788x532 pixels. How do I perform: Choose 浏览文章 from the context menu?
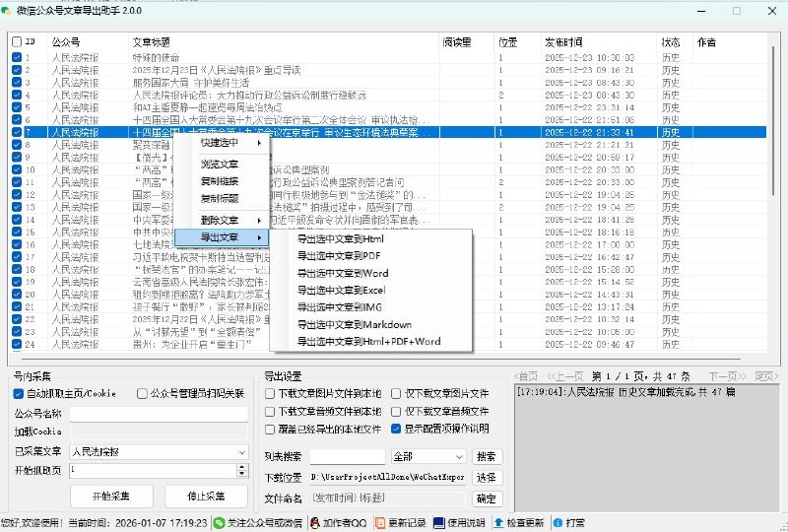tap(221, 165)
